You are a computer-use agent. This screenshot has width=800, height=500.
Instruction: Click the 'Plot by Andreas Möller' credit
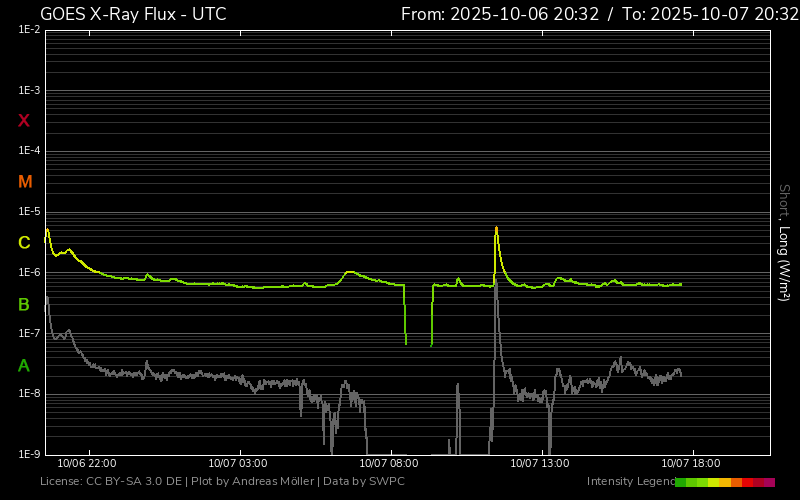click(x=253, y=481)
